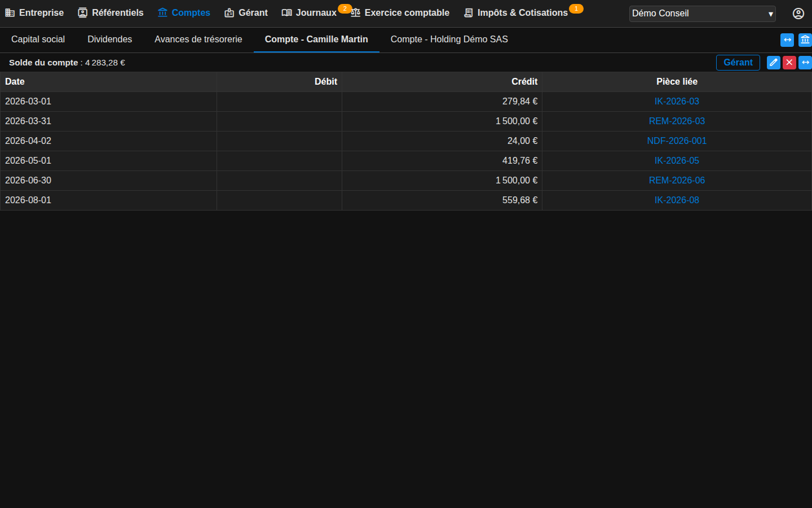Click the outlined Gérant button beside the pencil

click(x=738, y=63)
